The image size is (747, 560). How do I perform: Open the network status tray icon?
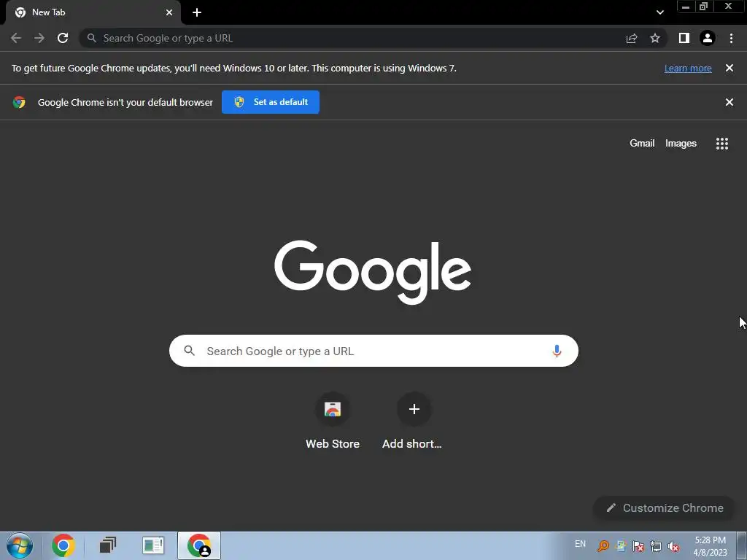[656, 546]
